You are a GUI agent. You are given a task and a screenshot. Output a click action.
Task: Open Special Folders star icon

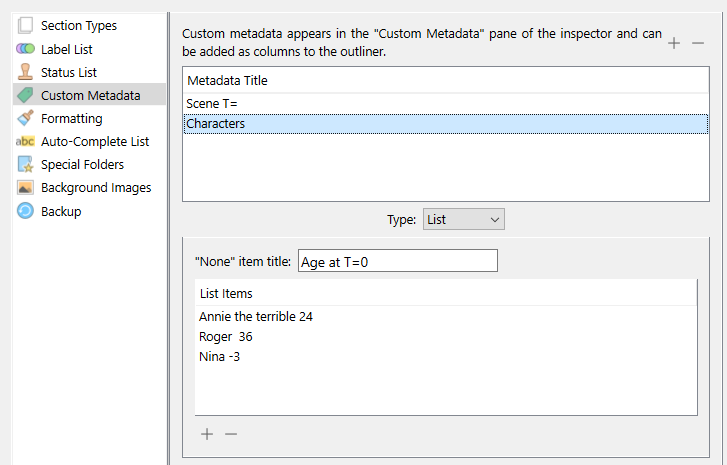point(25,164)
